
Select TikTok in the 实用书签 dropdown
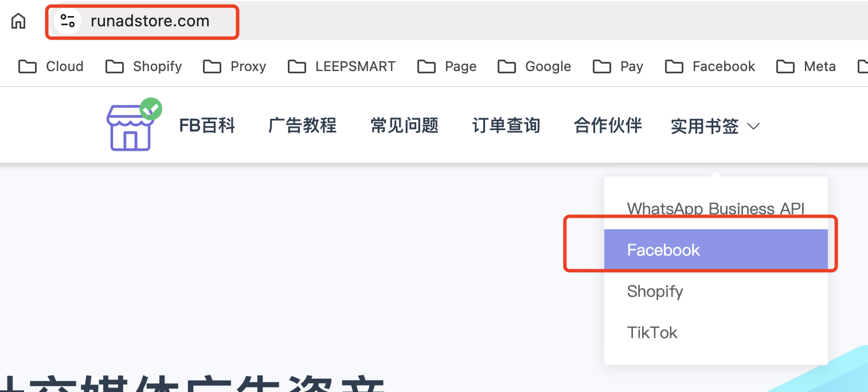tap(716, 332)
